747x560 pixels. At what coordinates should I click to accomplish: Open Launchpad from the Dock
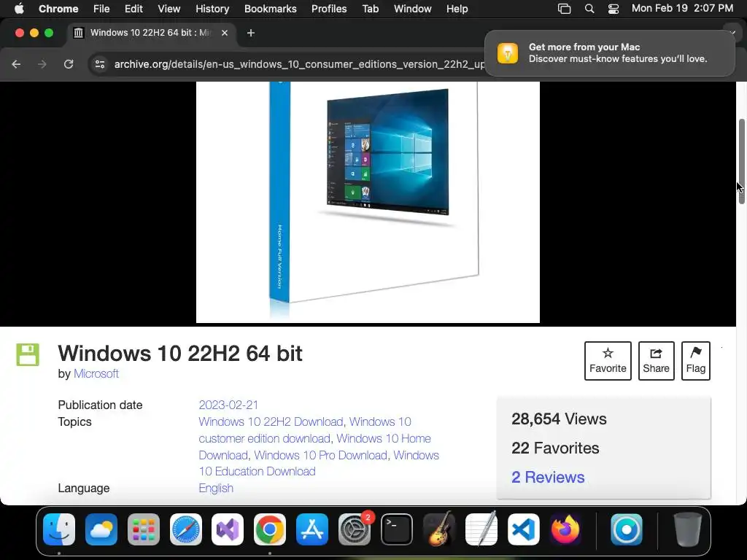coord(144,529)
